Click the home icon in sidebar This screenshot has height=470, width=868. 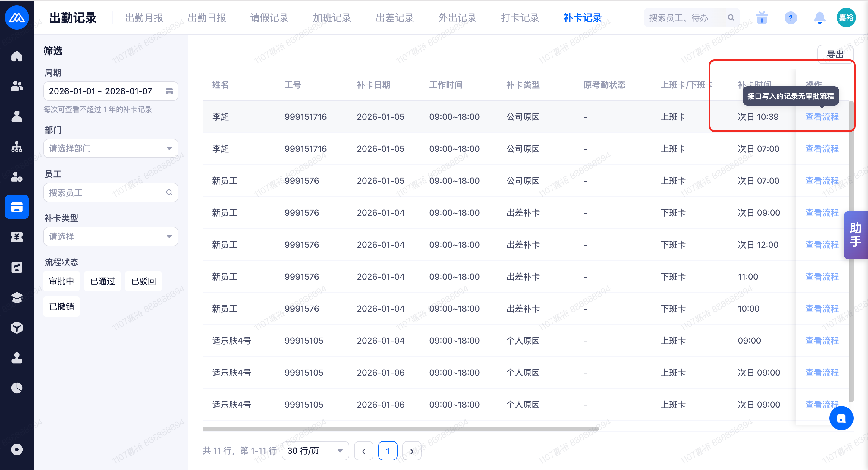coord(17,56)
